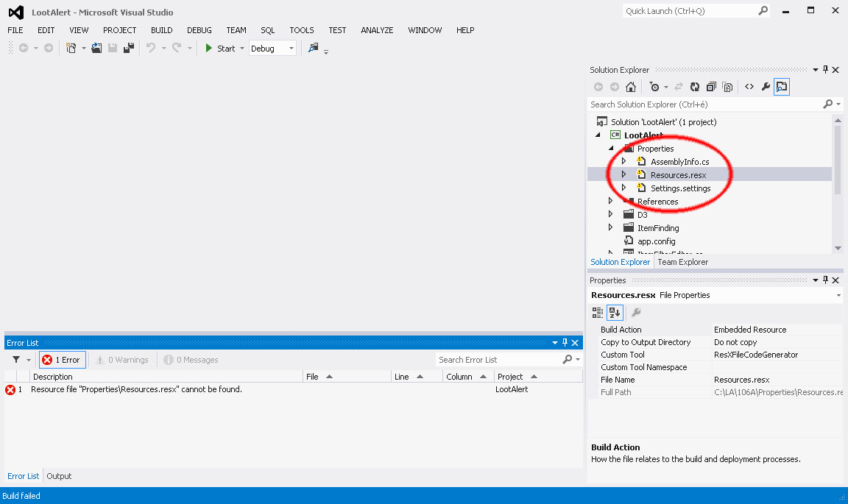Viewport: 848px width, 504px height.
Task: Switch Properties panel to Categorized view
Action: [x=598, y=312]
